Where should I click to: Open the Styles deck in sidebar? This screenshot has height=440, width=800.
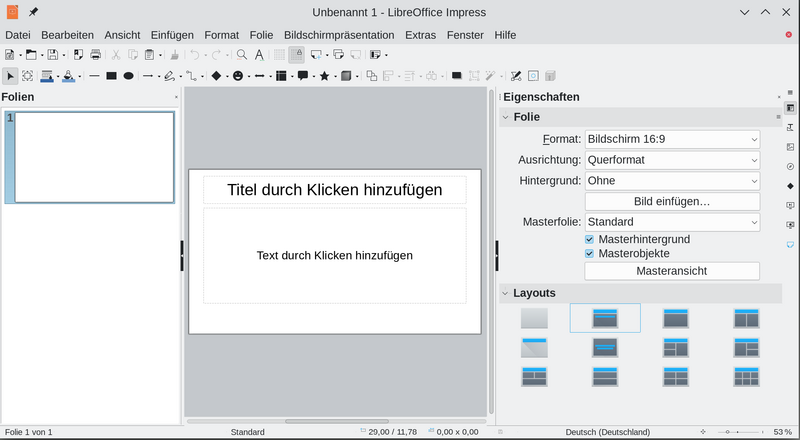[790, 128]
